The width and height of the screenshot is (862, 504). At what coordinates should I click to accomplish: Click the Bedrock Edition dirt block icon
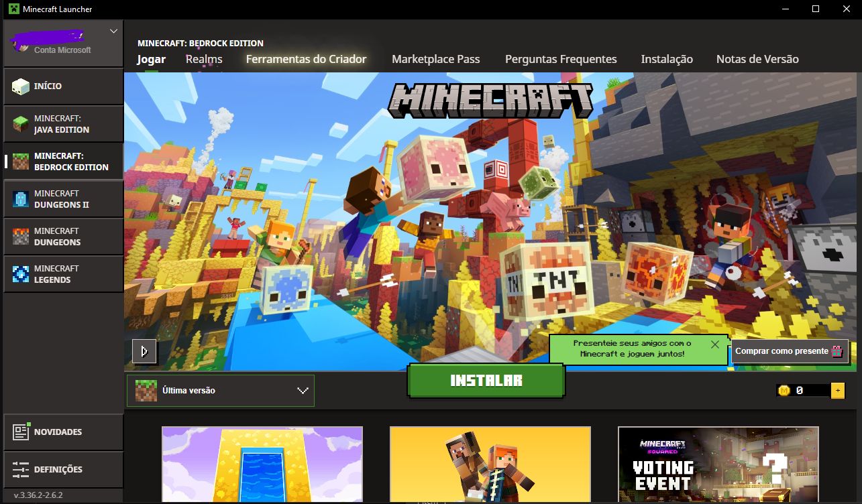tap(21, 162)
